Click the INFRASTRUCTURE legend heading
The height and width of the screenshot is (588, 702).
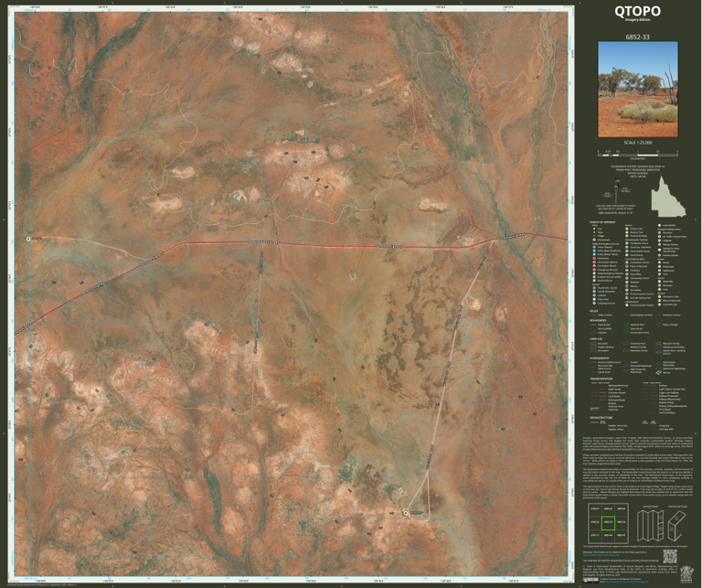[601, 417]
